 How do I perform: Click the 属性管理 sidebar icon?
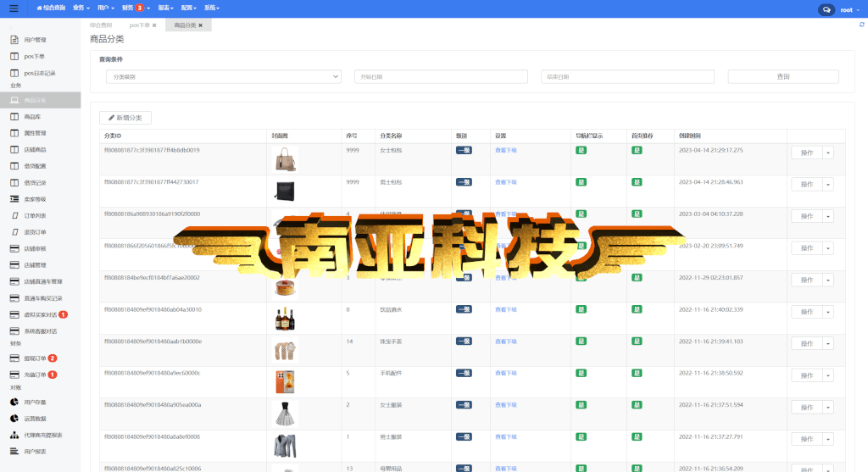[x=14, y=133]
